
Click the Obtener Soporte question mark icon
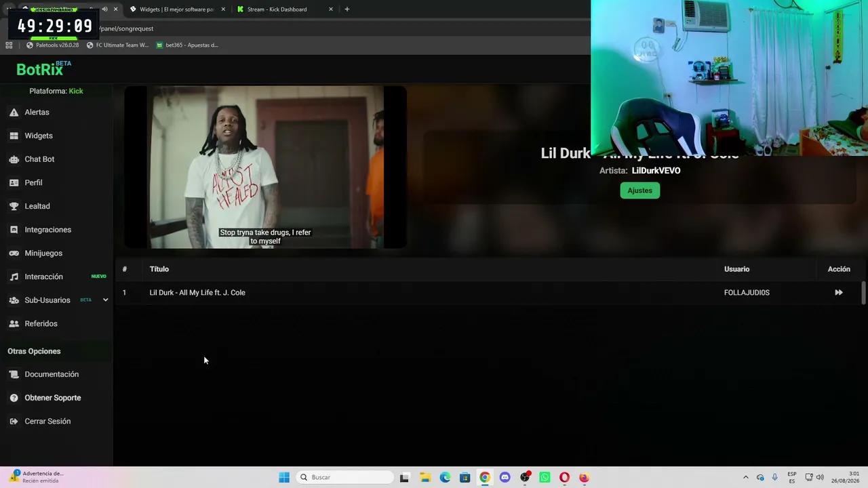click(x=14, y=398)
